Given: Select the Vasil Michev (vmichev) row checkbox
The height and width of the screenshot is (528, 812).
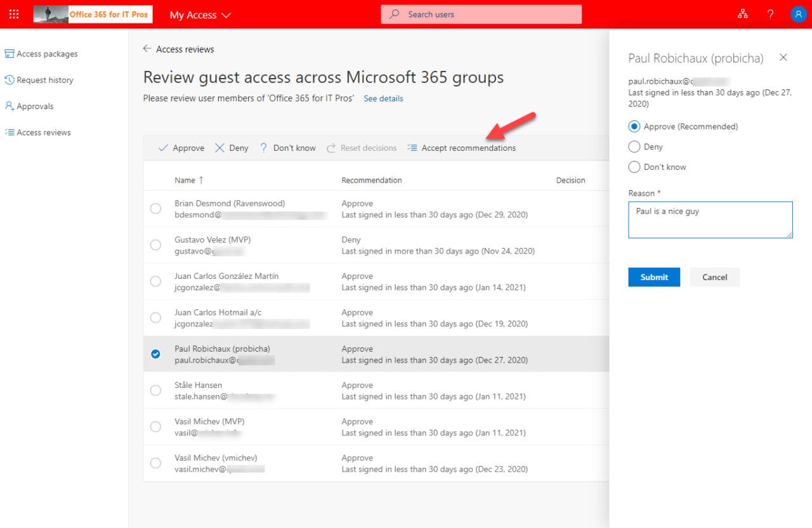Looking at the screenshot, I should click(x=155, y=463).
